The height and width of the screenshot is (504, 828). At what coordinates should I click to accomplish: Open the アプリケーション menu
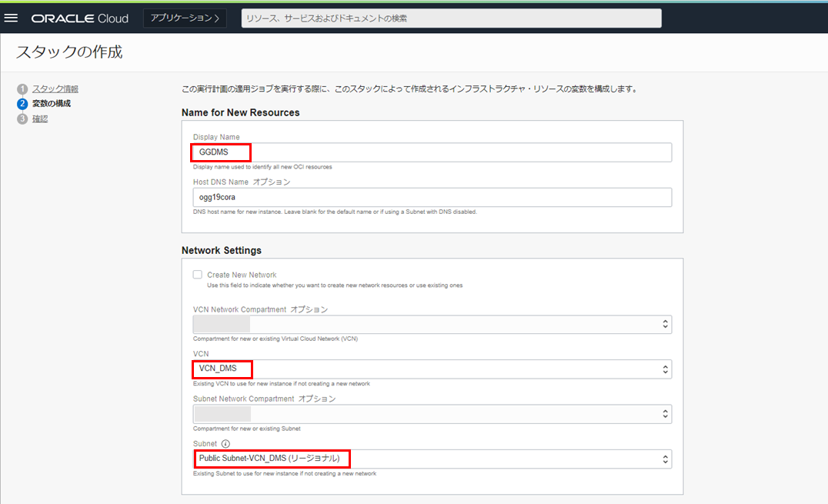(x=185, y=18)
